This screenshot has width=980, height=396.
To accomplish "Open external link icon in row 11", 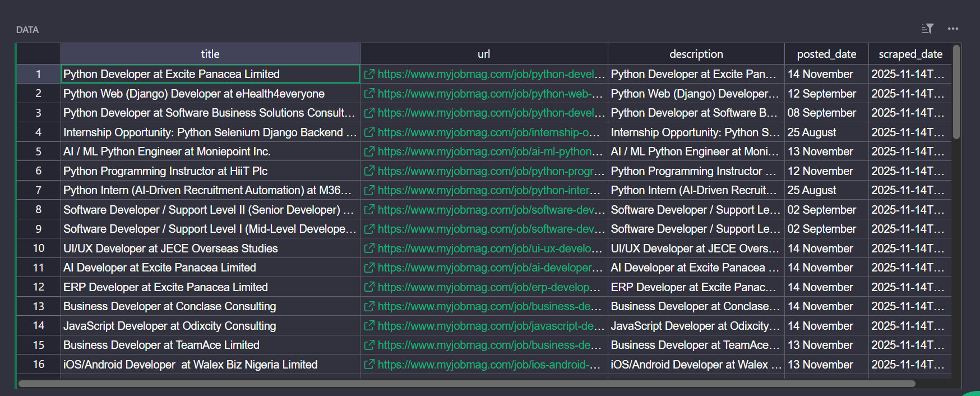I will click(x=369, y=268).
